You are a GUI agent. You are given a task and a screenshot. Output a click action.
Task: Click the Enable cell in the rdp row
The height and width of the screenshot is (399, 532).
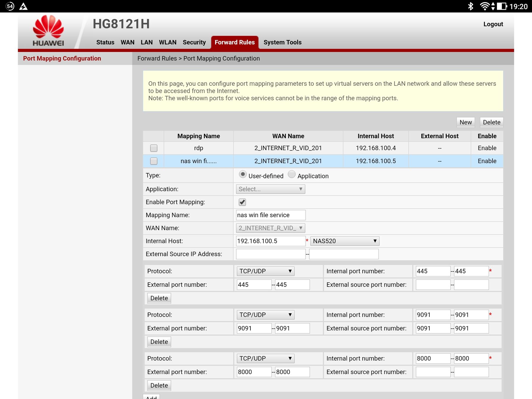click(x=487, y=148)
